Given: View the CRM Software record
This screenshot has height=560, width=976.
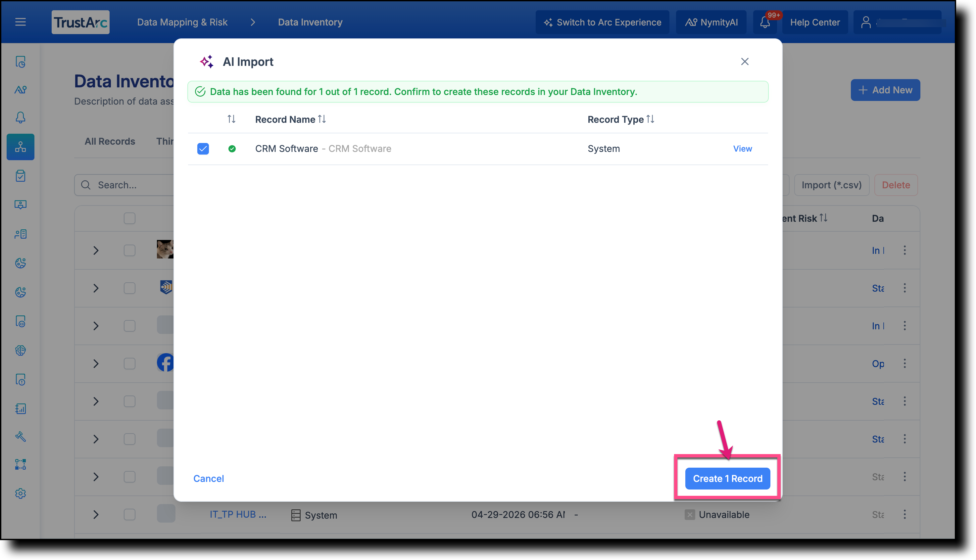Looking at the screenshot, I should click(743, 149).
